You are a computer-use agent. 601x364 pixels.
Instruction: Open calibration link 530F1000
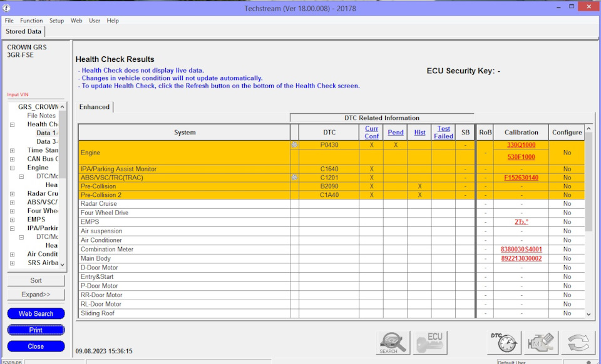pyautogui.click(x=521, y=157)
